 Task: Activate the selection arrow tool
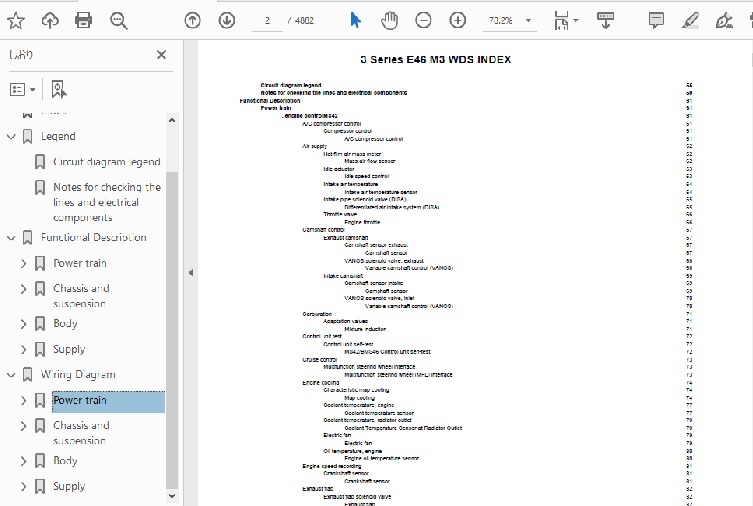coord(355,20)
